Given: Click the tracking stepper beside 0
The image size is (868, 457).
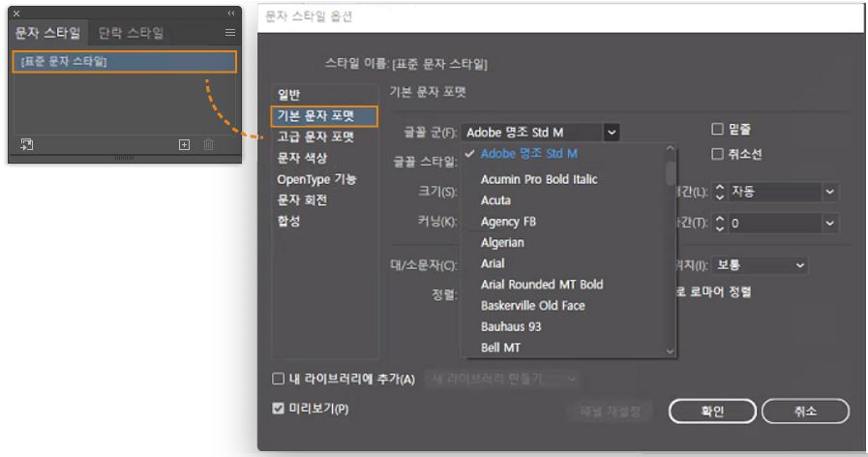Looking at the screenshot, I should point(720,224).
